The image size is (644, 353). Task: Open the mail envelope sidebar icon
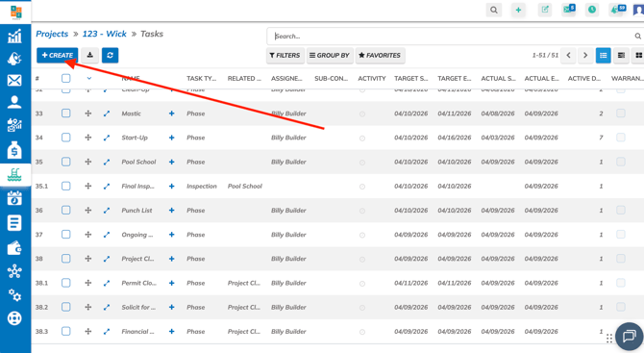pyautogui.click(x=14, y=80)
